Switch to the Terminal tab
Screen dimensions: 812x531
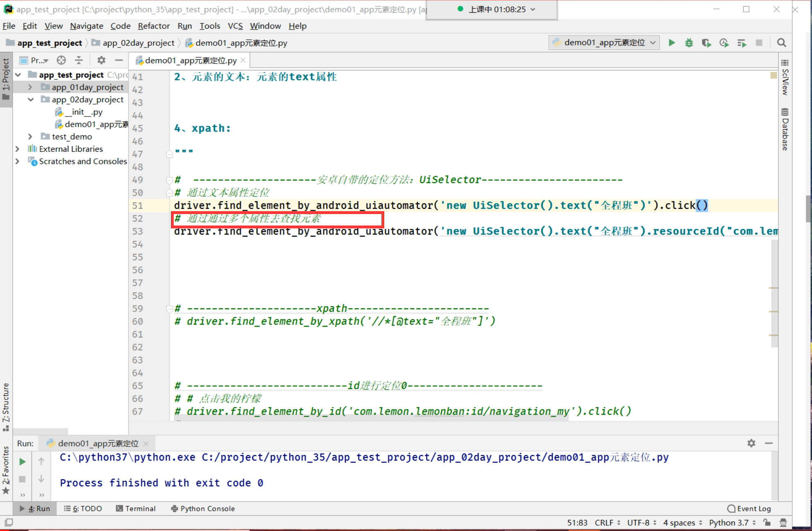[136, 508]
